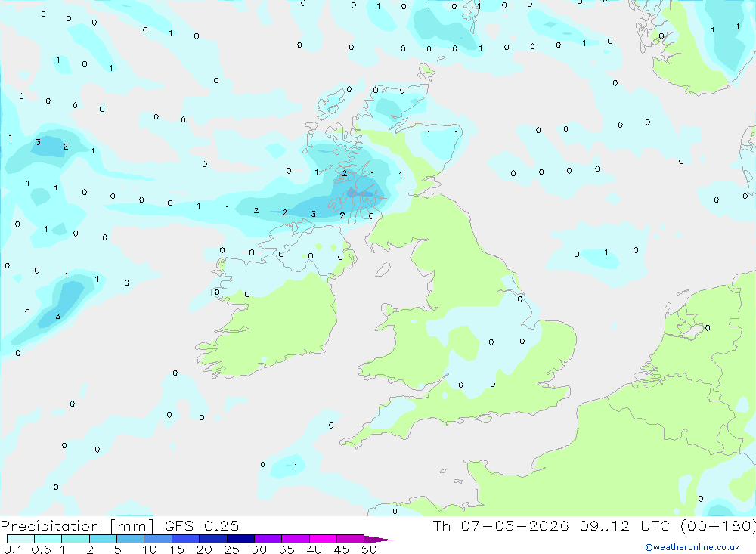756x554 pixels.
Task: Click the '45' legend scale label
Action: point(342,549)
